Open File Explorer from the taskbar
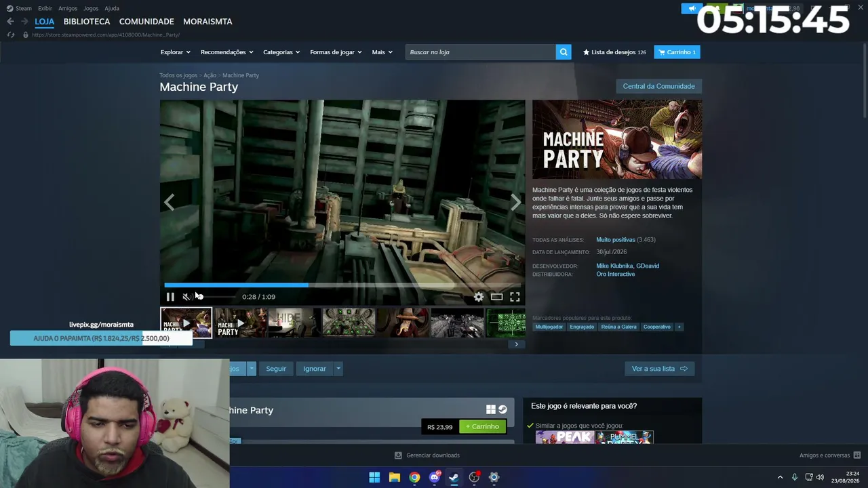This screenshot has width=868, height=488. [x=395, y=478]
